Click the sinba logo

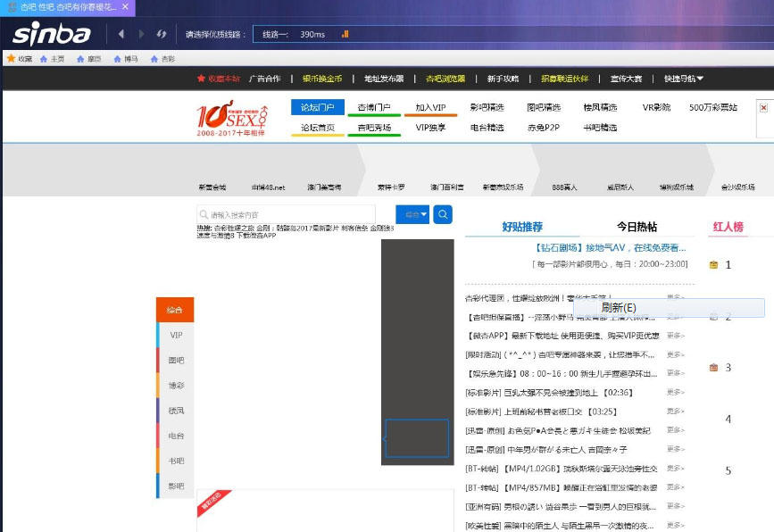coord(51,34)
